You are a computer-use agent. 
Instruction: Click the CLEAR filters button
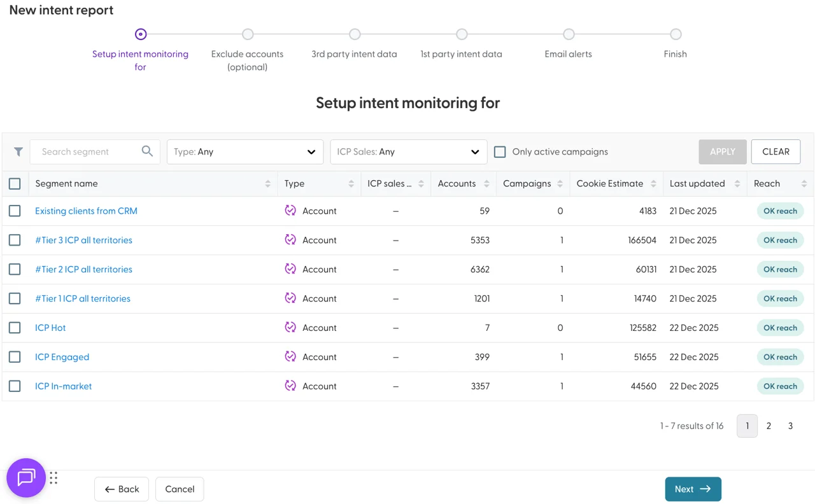(776, 151)
